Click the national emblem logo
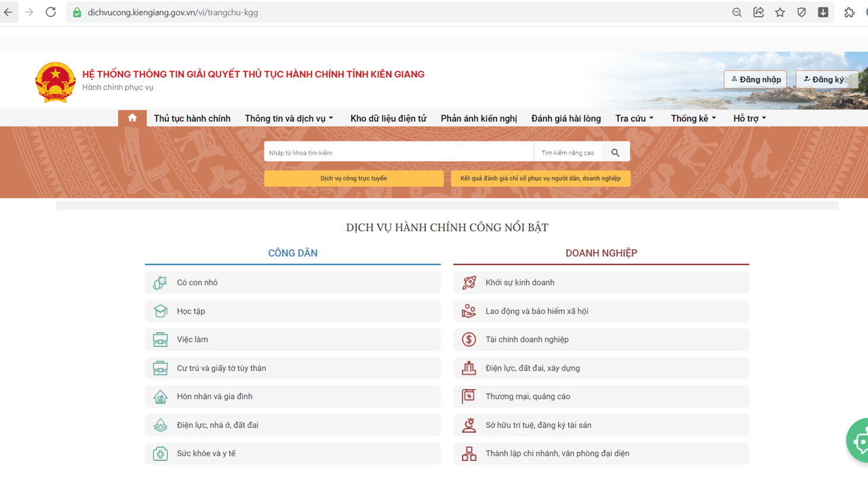The height and width of the screenshot is (488, 868). [55, 81]
